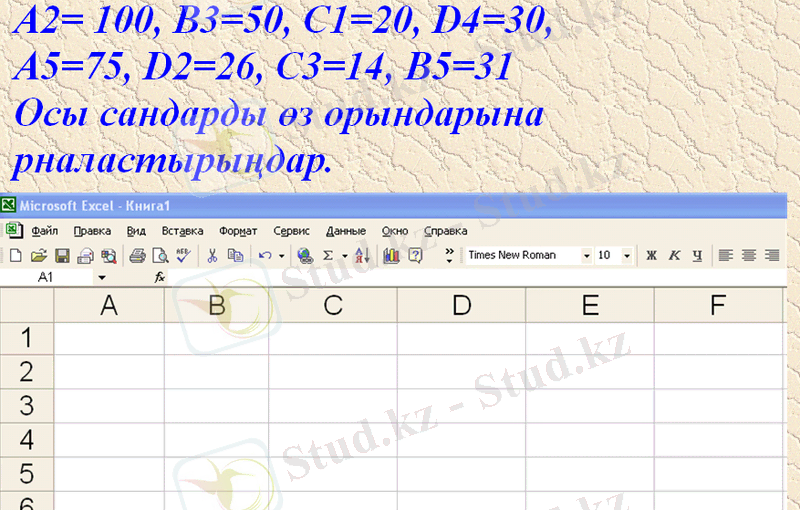Toggle italic formatting (К)
Viewport: 800px width, 510px height.
point(674,256)
